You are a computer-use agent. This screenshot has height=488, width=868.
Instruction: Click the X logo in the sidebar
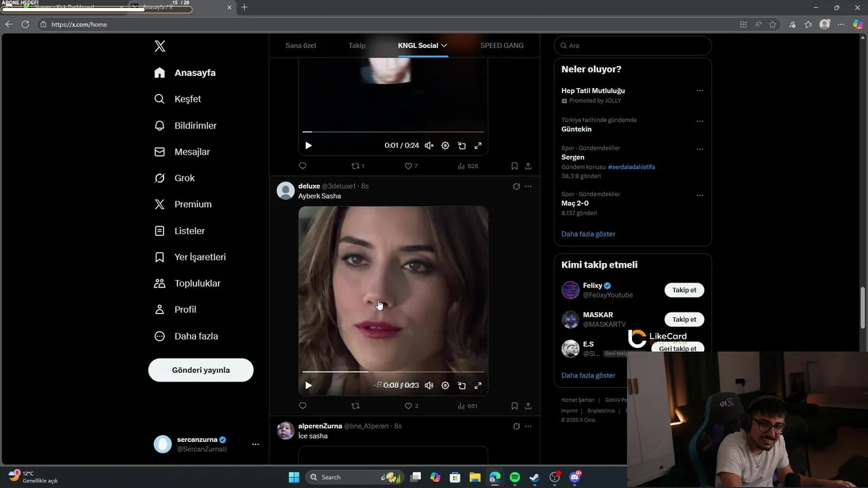[159, 46]
